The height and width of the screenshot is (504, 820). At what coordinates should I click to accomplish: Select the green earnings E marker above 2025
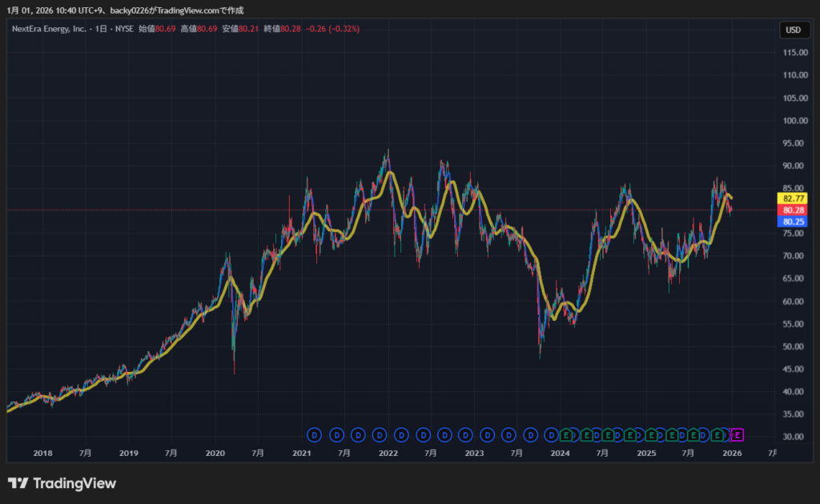pyautogui.click(x=651, y=435)
